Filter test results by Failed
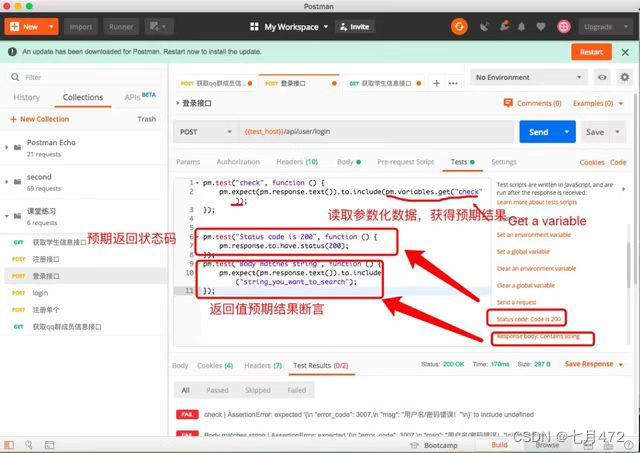The width and height of the screenshot is (640, 453). (x=297, y=390)
